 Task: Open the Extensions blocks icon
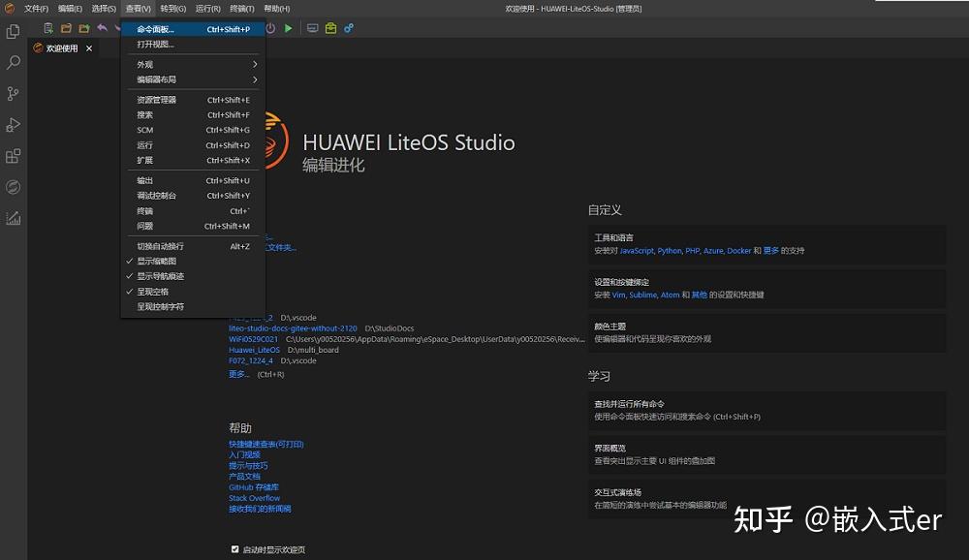click(13, 156)
